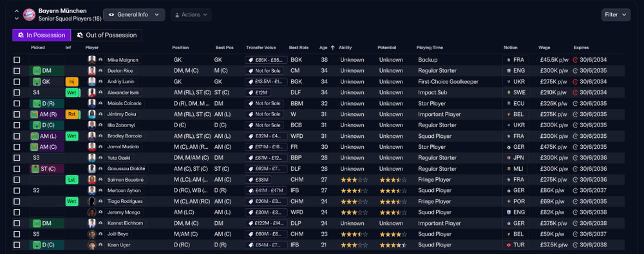The image size is (644, 254).
Task: Tick the checkbox for Kaan Uçar
Action: pos(17,245)
